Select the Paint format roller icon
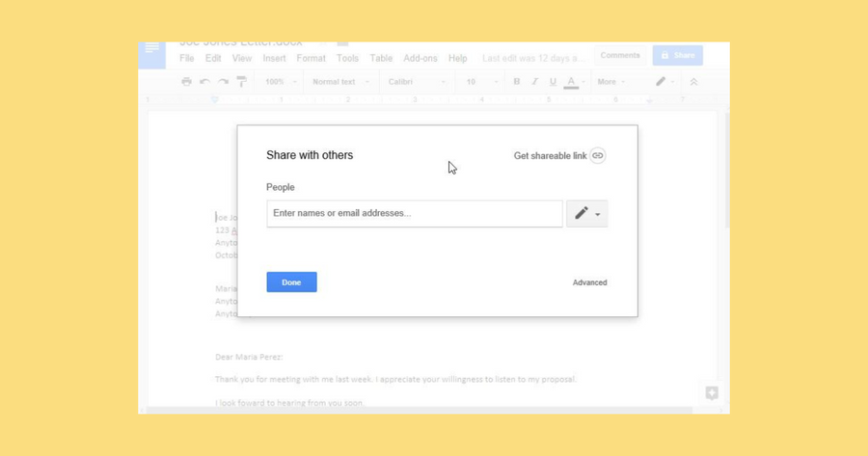Screen dimensions: 868x456 click(x=241, y=82)
